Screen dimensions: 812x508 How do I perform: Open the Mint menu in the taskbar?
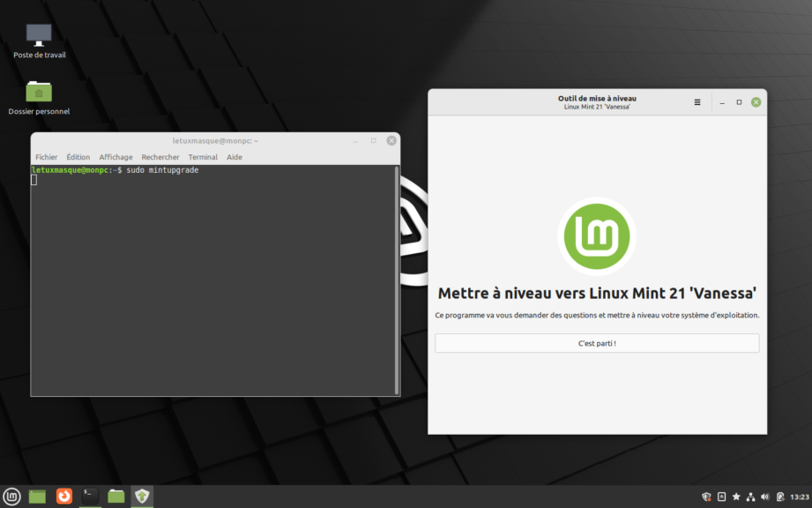11,497
